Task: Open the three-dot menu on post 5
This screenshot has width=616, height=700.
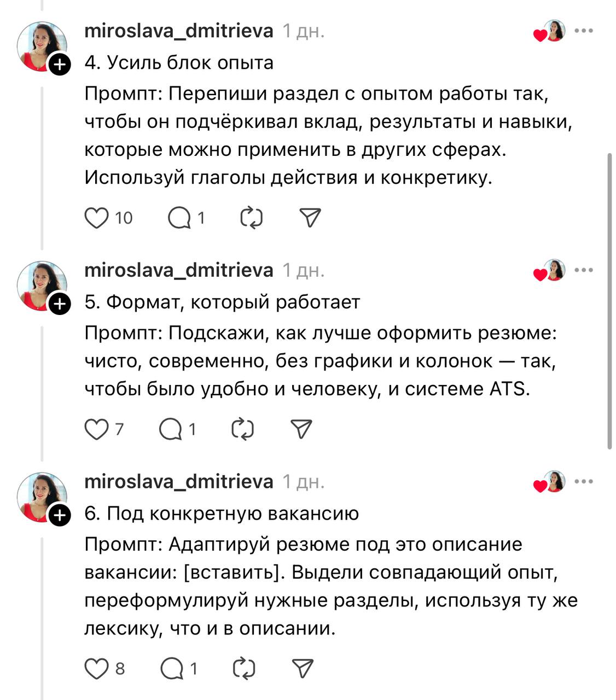Action: [x=584, y=270]
